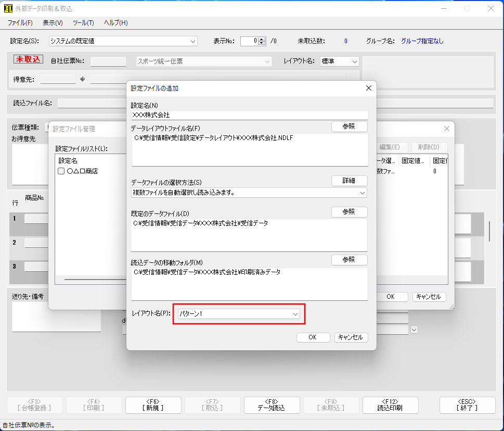Click the 未取込数 value 0
Viewport: 504px width, 431px height.
coord(346,41)
